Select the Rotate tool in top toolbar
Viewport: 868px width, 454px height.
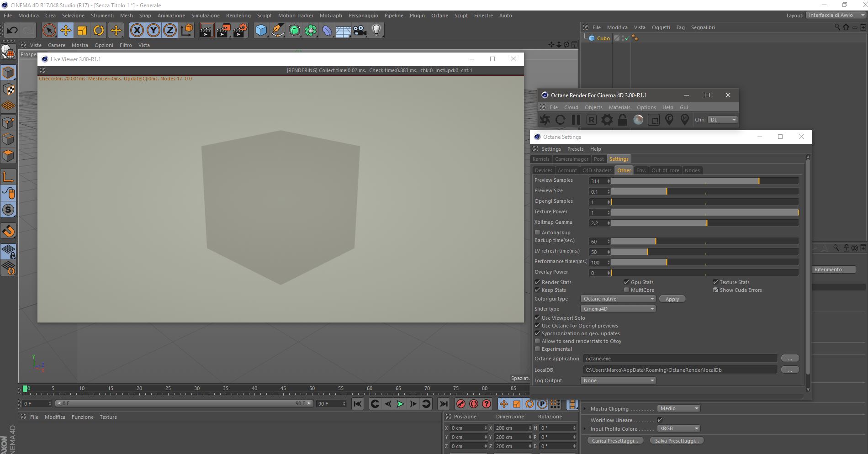click(99, 31)
